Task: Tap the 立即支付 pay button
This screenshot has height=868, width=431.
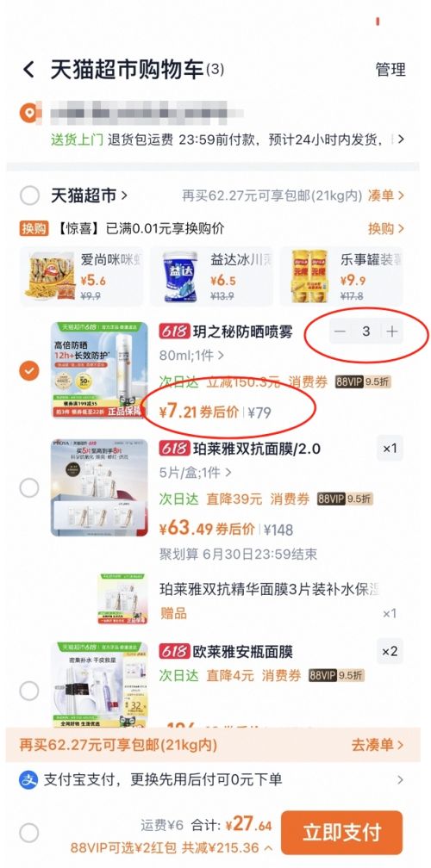Action: pyautogui.click(x=342, y=833)
